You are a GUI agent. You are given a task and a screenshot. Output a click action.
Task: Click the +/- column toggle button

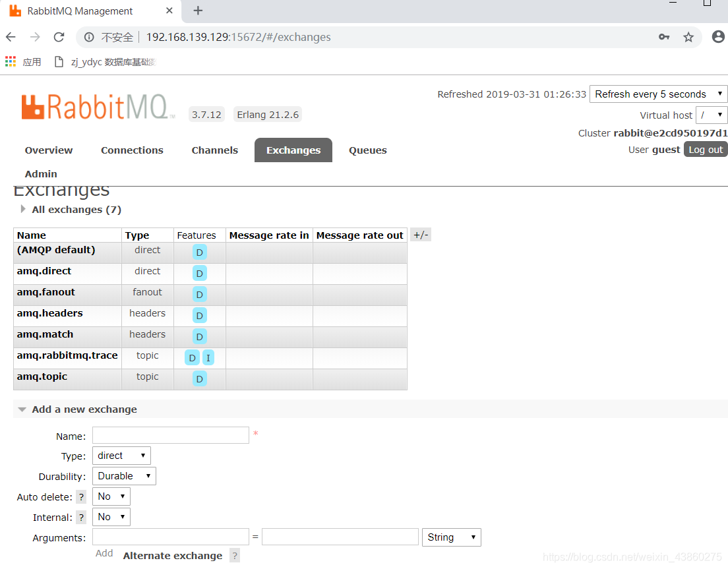(x=421, y=235)
